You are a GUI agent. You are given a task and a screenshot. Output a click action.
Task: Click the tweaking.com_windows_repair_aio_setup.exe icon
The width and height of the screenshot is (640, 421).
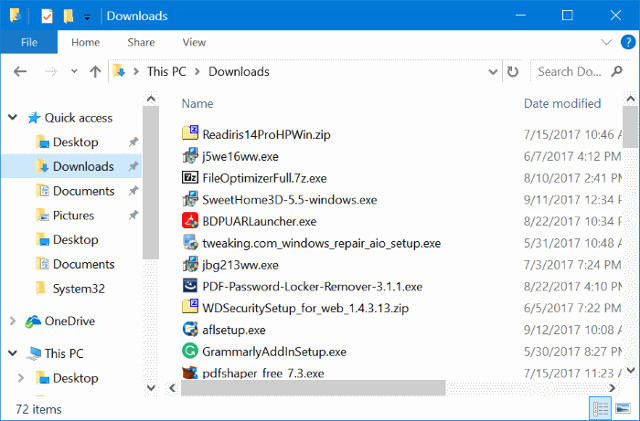click(190, 242)
